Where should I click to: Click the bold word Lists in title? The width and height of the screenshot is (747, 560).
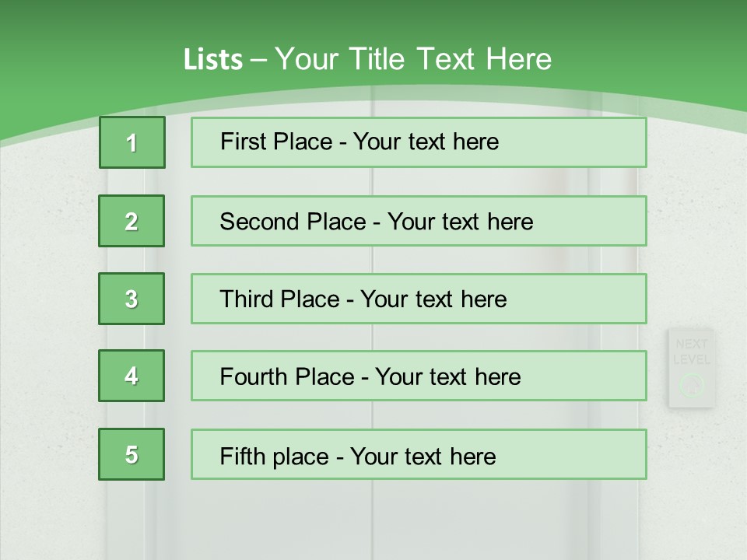pyautogui.click(x=213, y=60)
